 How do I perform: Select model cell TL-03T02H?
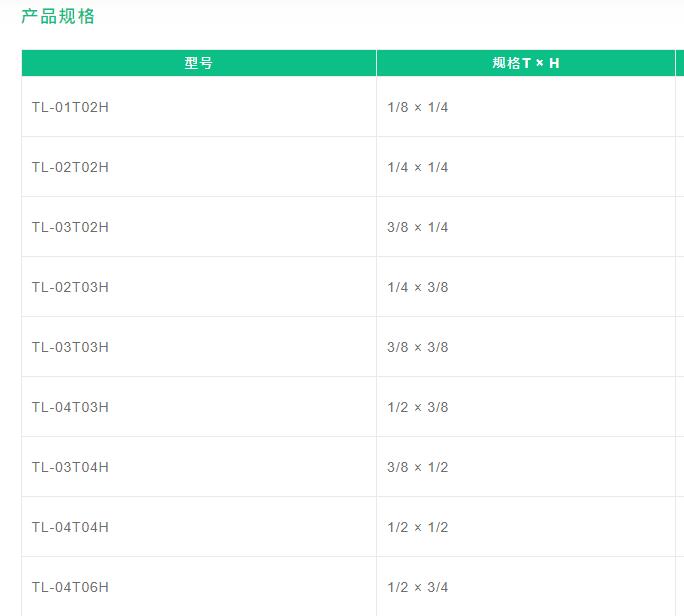pos(199,227)
